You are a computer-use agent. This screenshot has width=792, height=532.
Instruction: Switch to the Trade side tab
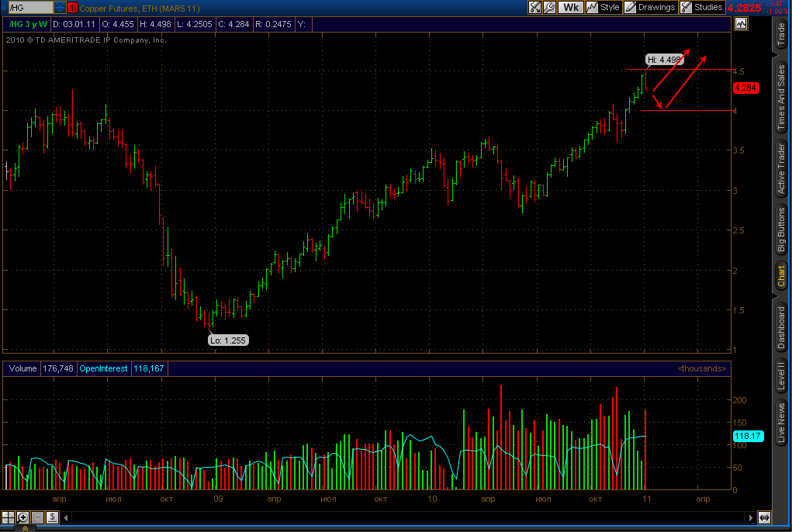[x=781, y=34]
